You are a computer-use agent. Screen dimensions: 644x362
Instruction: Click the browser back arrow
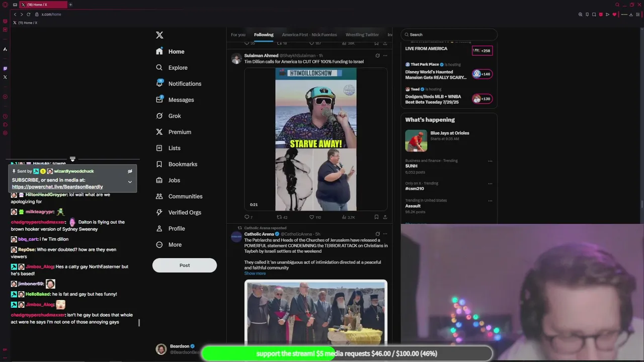[x=15, y=14]
